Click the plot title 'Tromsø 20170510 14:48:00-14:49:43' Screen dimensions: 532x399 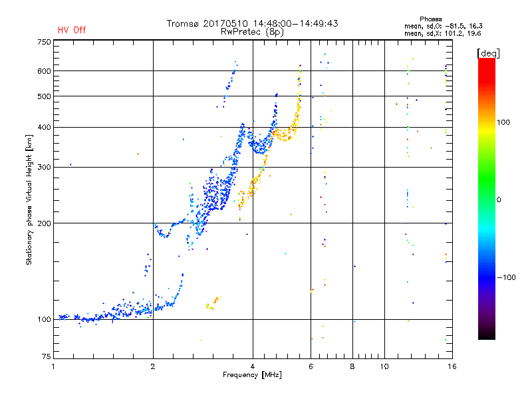coord(252,23)
